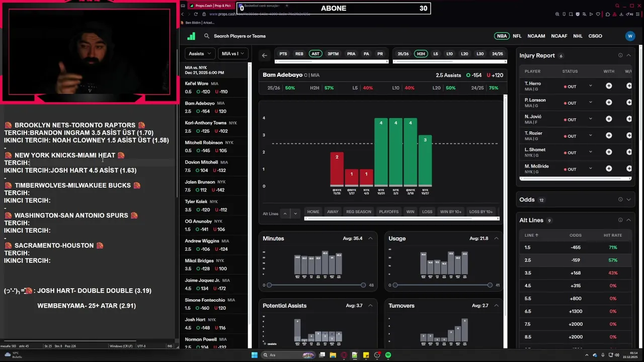Expand the Alt Lines panel chevron

pyautogui.click(x=628, y=220)
